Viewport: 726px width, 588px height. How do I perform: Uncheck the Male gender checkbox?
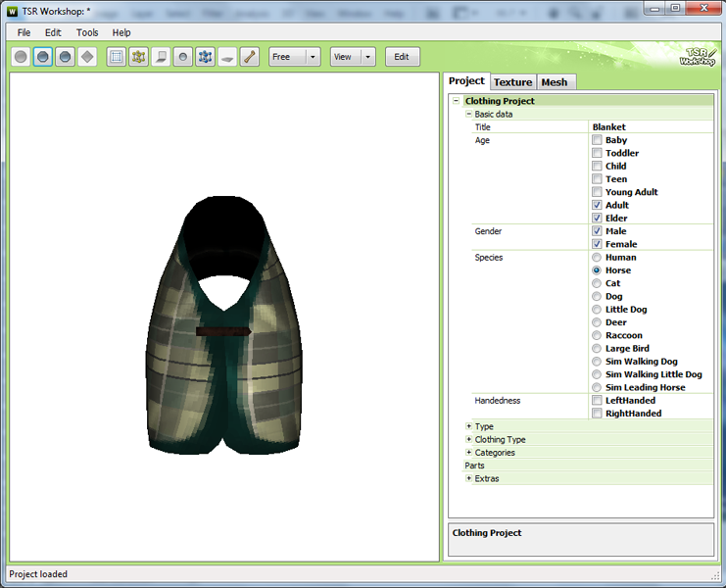tap(597, 231)
